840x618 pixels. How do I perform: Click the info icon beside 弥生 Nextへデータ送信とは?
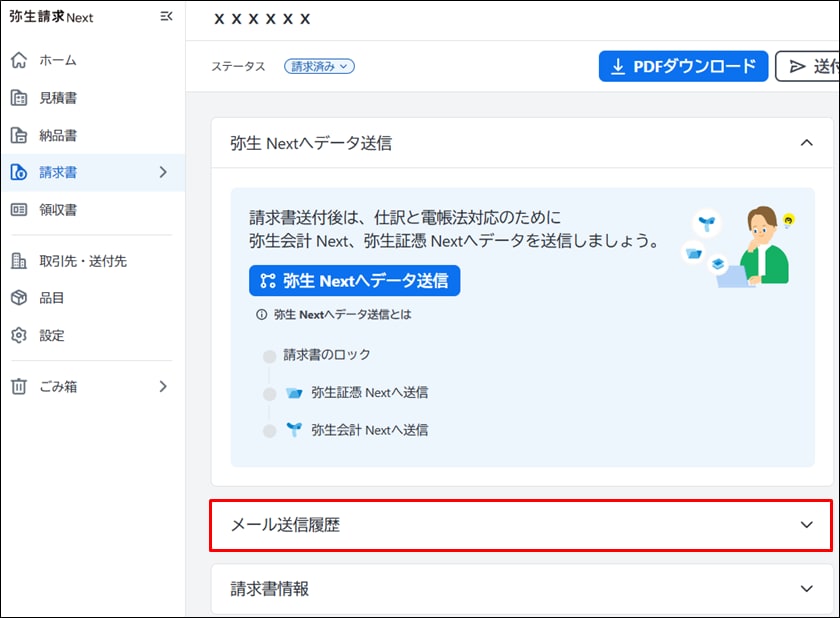(x=261, y=315)
